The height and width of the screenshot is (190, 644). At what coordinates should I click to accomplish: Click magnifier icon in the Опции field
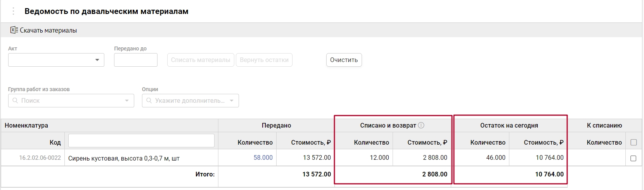tap(149, 100)
